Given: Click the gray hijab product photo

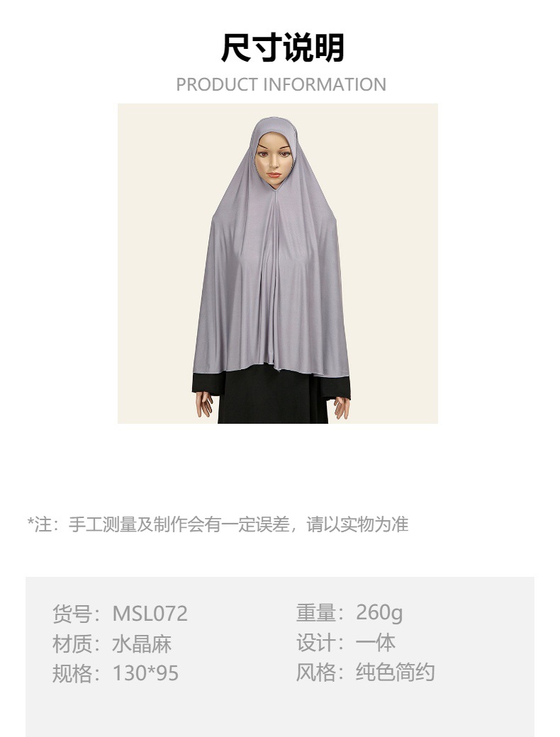Looking at the screenshot, I should (x=277, y=263).
